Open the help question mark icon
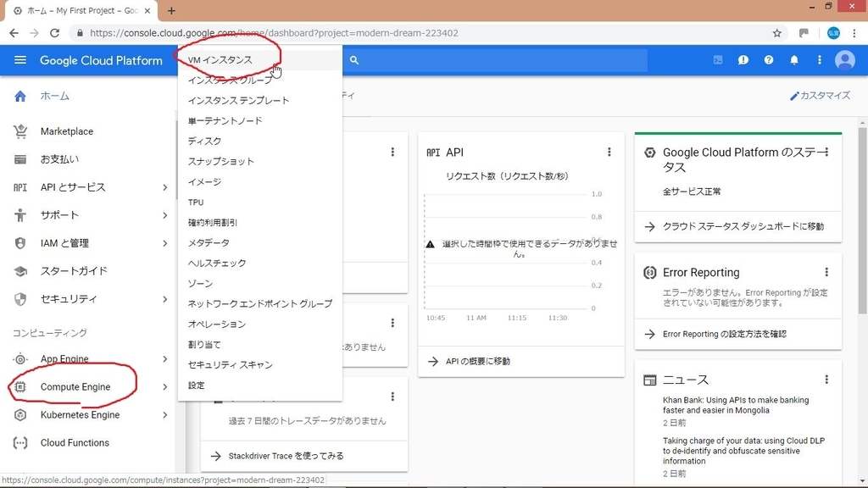This screenshot has width=868, height=488. pyautogui.click(x=769, y=60)
